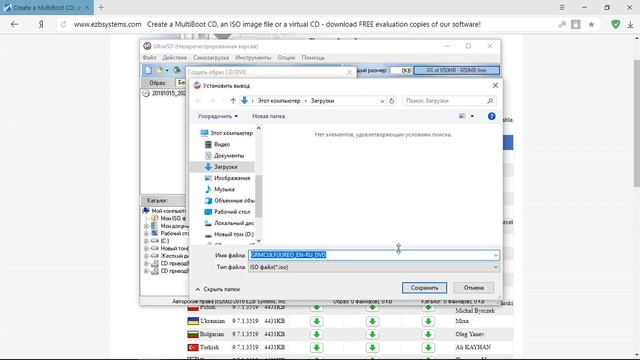Viewport: 640px width, 360px height.
Task: Click the capacity bar '0% of 650MB'
Action: tap(456, 71)
